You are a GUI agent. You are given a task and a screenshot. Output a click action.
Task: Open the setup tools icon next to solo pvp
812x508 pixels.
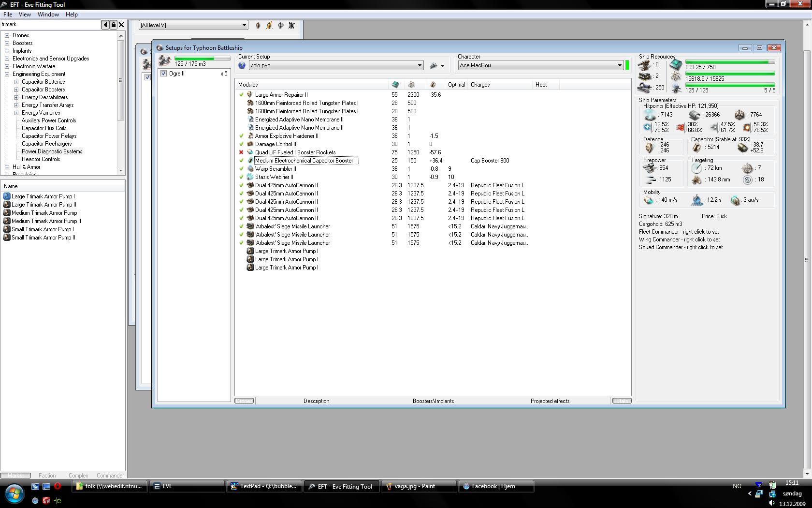coord(436,65)
